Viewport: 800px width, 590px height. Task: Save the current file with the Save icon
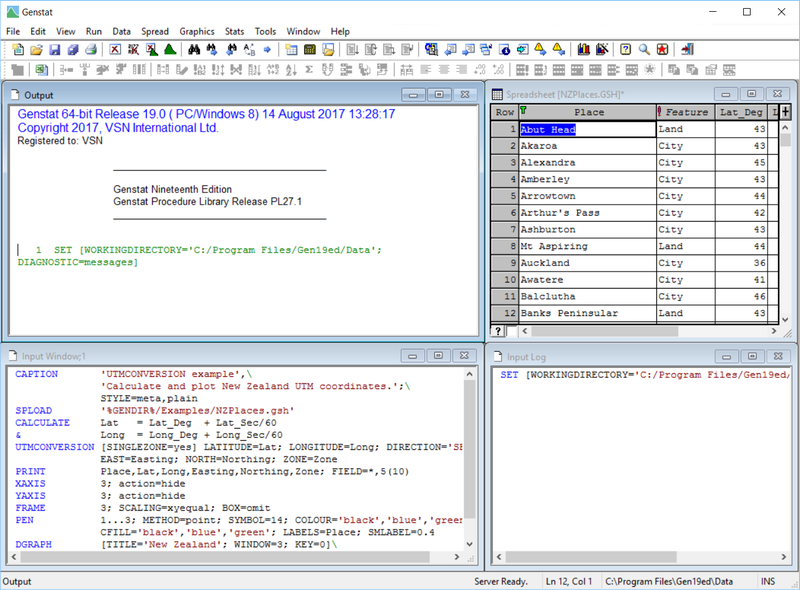point(54,50)
